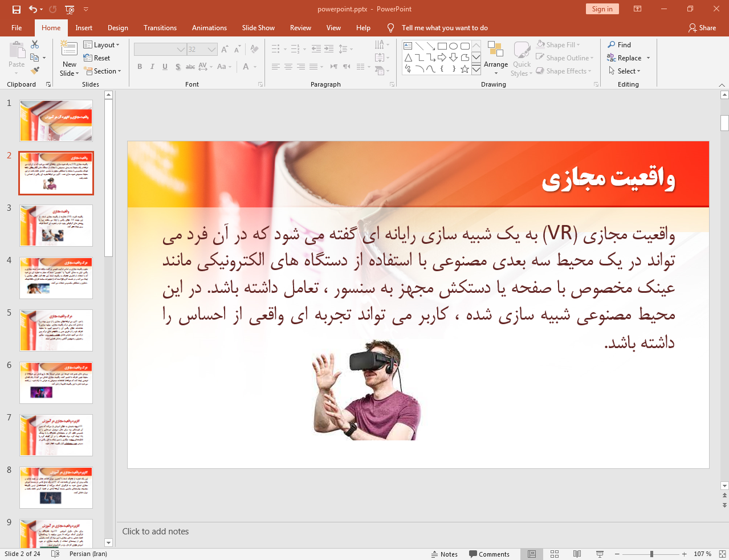This screenshot has width=729, height=560.
Task: Select the Text Box shape icon
Action: click(x=408, y=46)
